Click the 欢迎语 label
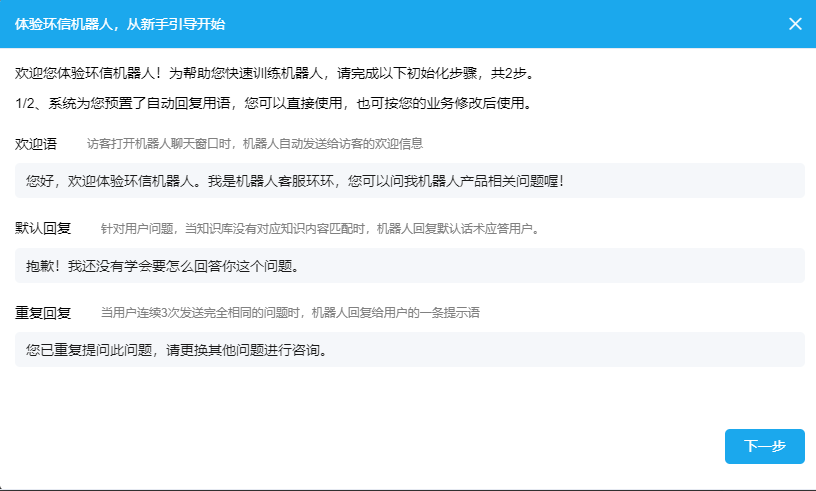 pos(36,144)
